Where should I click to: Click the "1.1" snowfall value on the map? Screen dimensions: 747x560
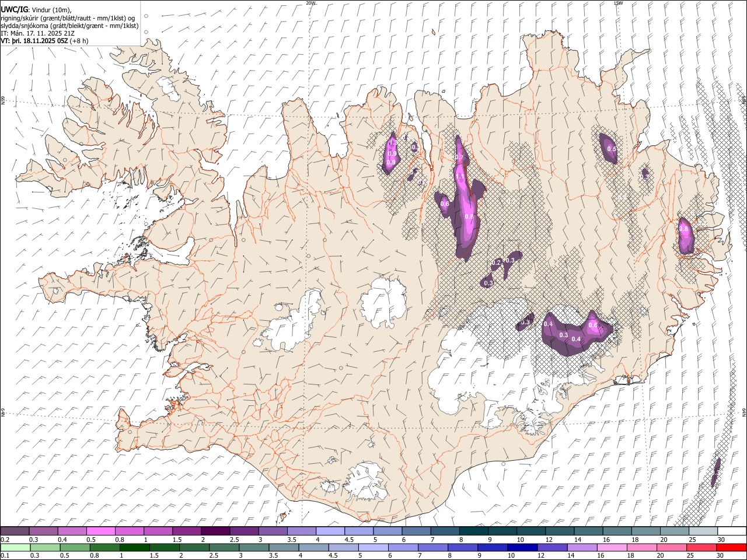coord(460,177)
